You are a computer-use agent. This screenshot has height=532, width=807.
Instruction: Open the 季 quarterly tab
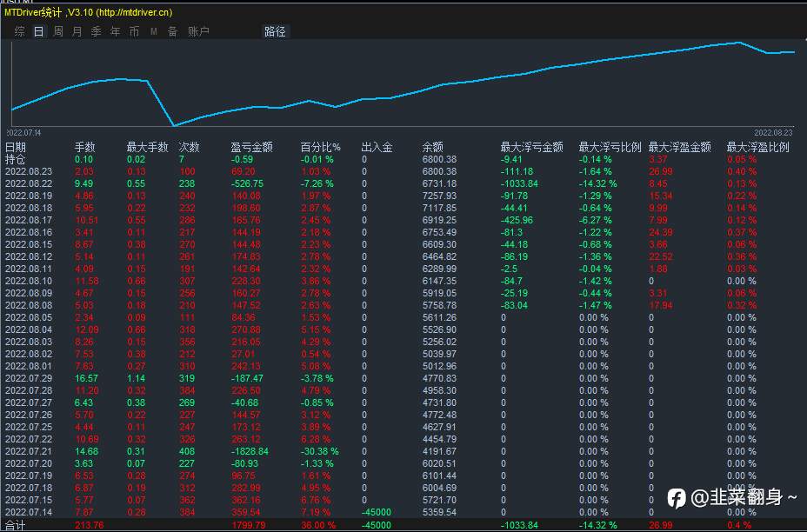97,31
